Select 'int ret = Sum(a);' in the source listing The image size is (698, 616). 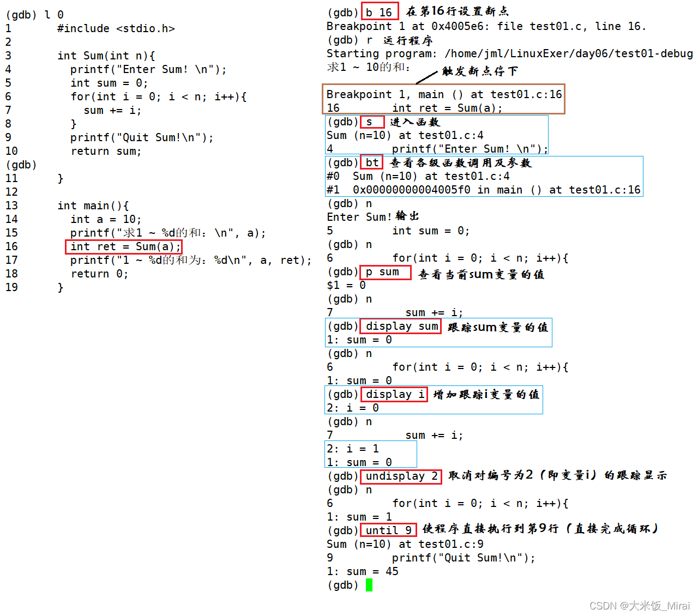[125, 246]
